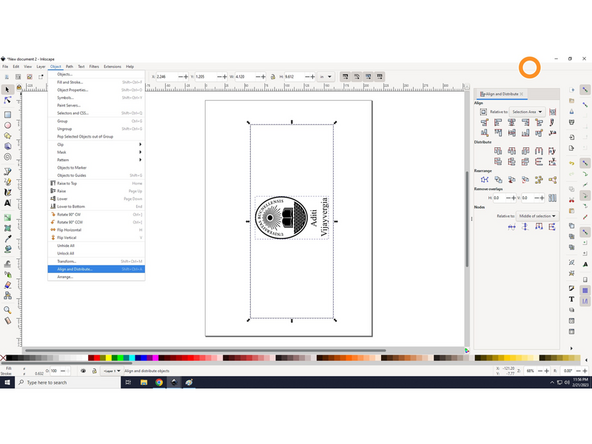Click the horizontal canvas scrollbar
Screen dimensions: 592x444
(205, 350)
